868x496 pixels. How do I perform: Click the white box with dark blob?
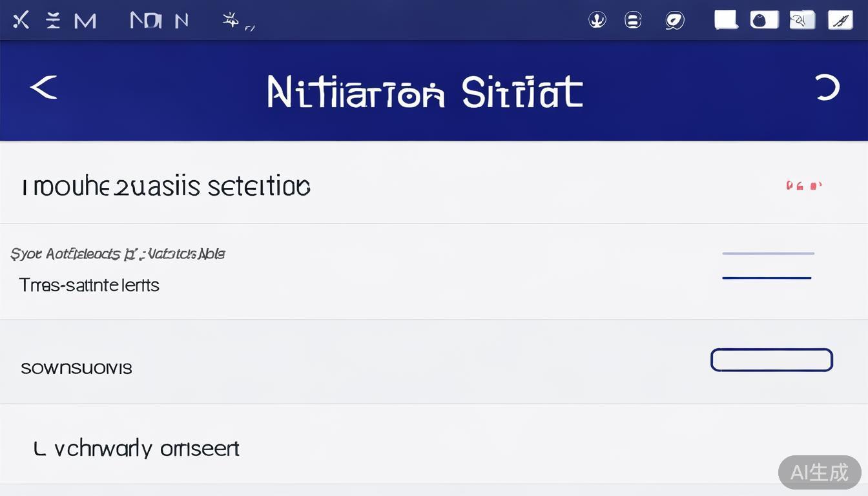pos(764,19)
